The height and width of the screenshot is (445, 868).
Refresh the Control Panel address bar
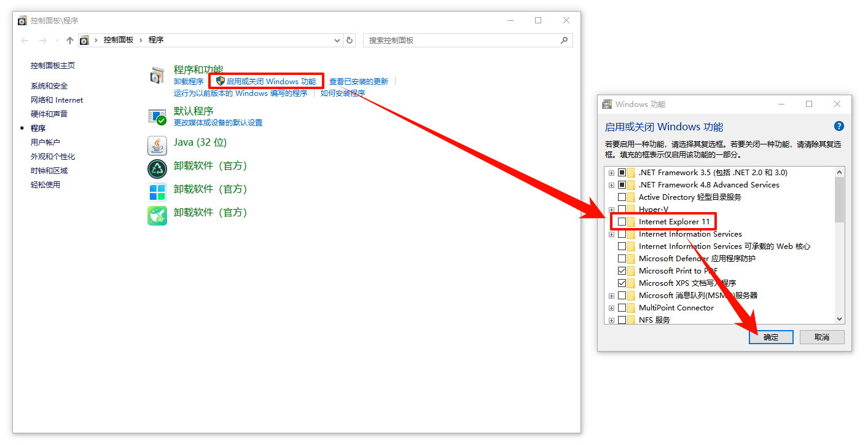click(350, 40)
